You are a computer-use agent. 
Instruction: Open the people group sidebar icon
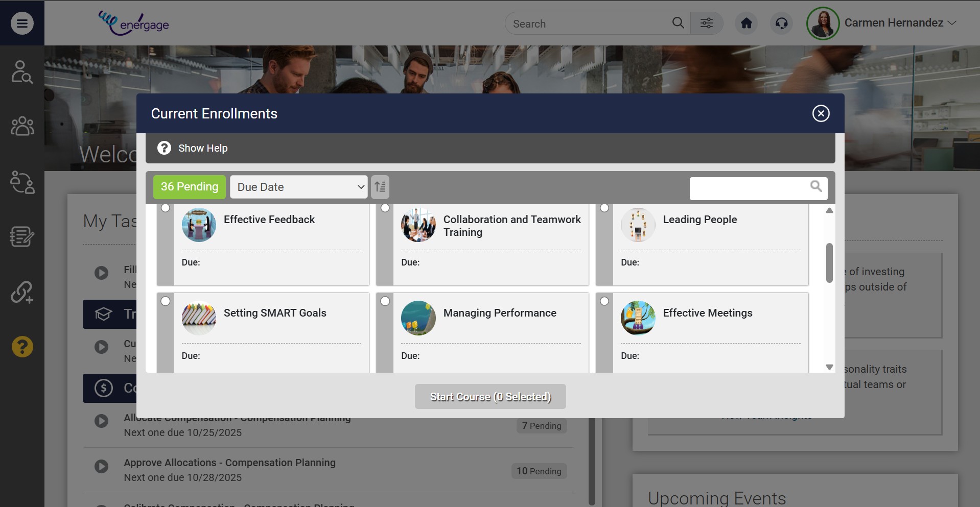22,126
